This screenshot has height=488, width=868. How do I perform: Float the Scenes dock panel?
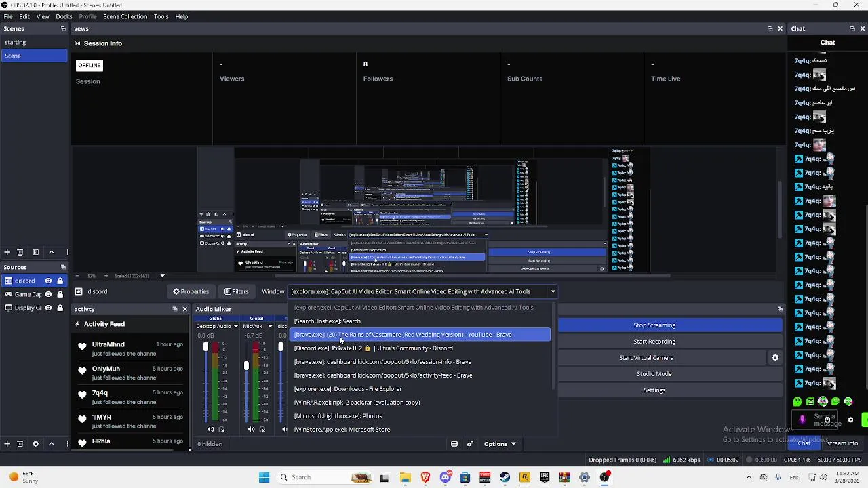click(63, 28)
